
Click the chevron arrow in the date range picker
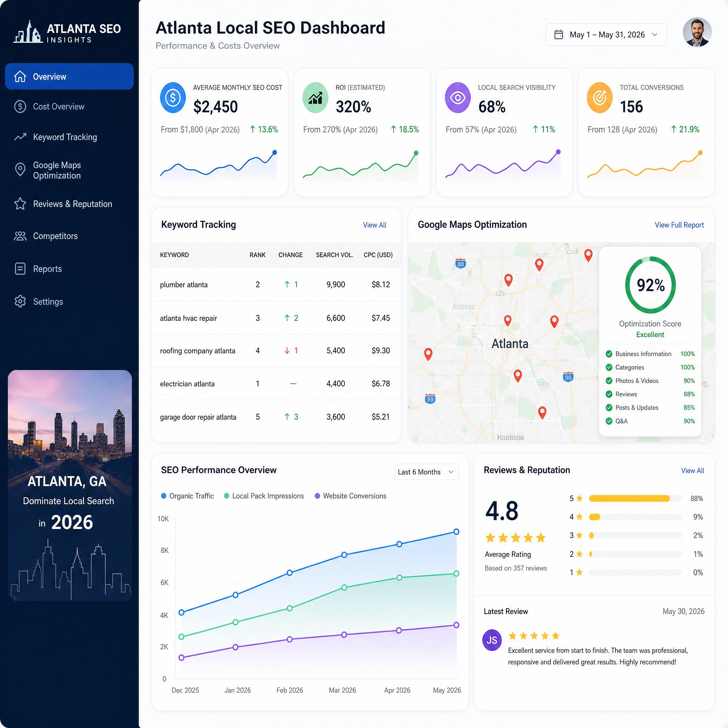pos(654,35)
